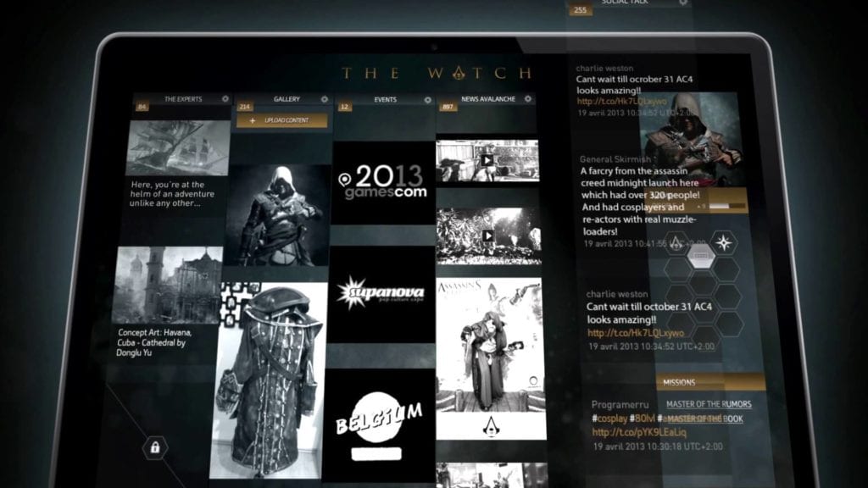This screenshot has height=488, width=868.
Task: Open settings gear for Events column
Action: click(426, 99)
